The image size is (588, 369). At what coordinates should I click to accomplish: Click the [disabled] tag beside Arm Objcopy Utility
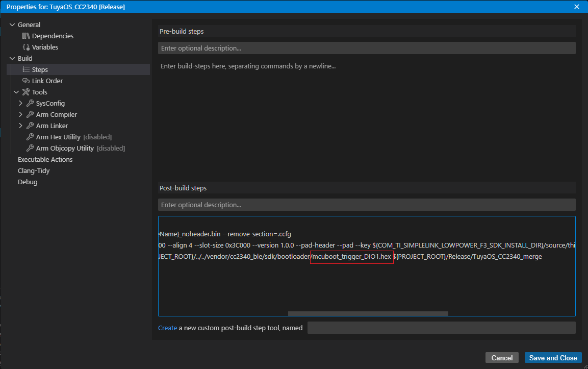(x=111, y=149)
